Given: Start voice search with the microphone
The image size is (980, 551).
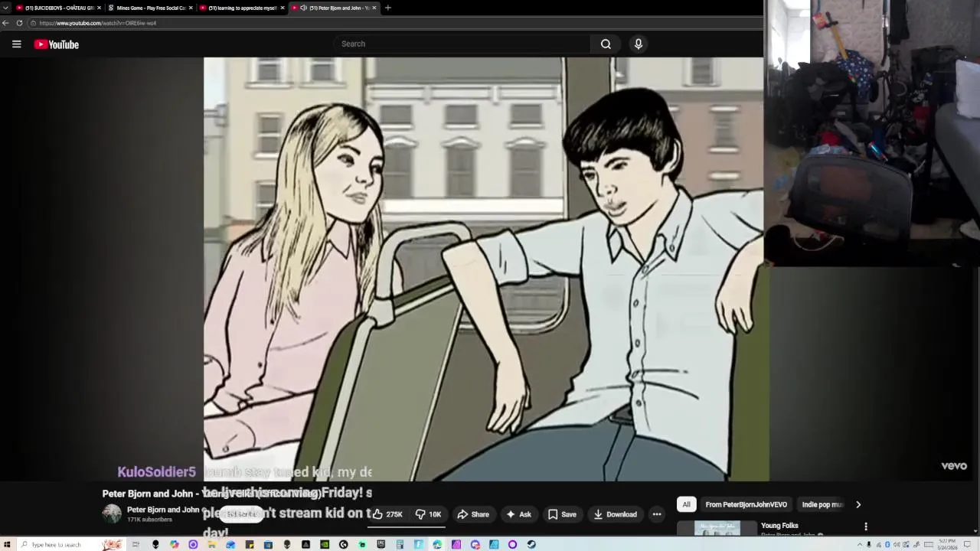Looking at the screenshot, I should (638, 44).
